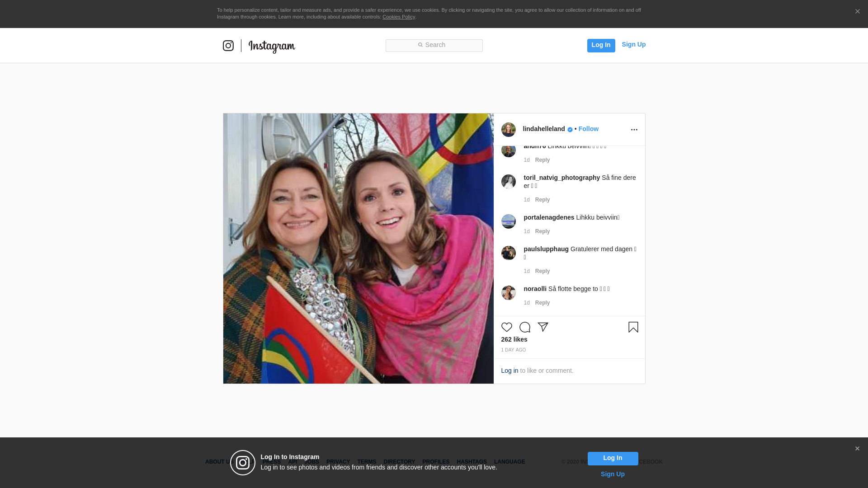Click the comment speech bubble icon
Screen dimensions: 868x488
[524, 327]
